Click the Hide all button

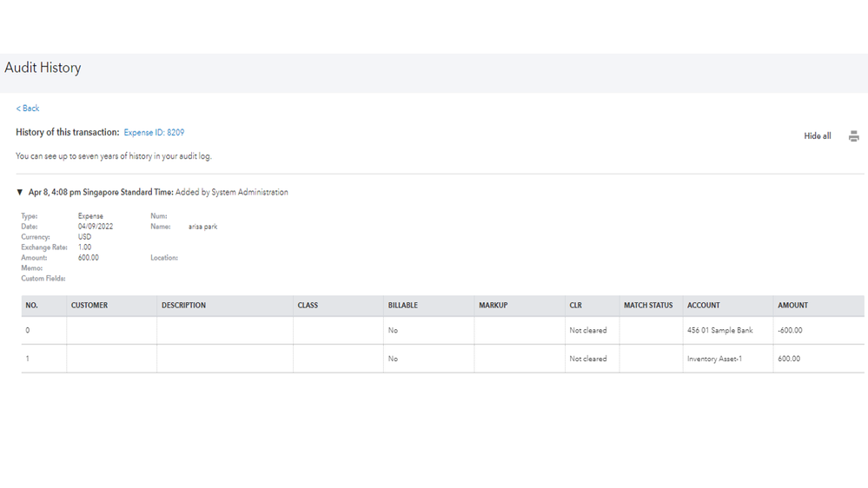pos(817,136)
